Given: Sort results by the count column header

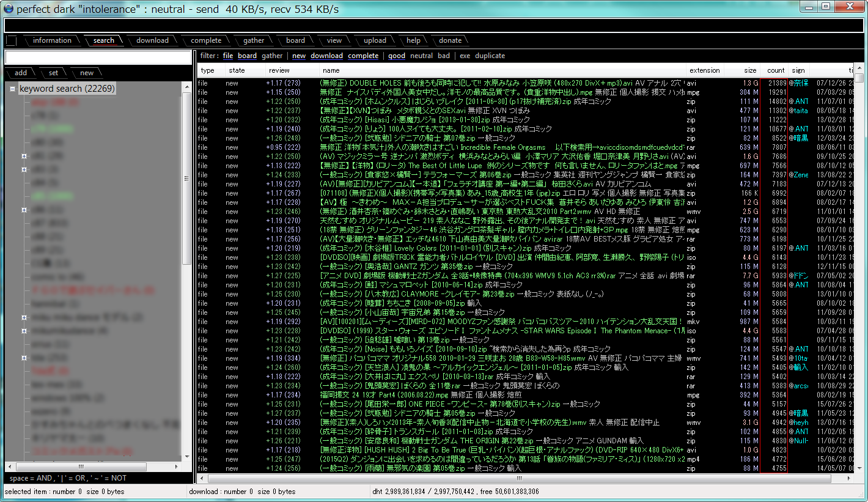Looking at the screenshot, I should (775, 70).
